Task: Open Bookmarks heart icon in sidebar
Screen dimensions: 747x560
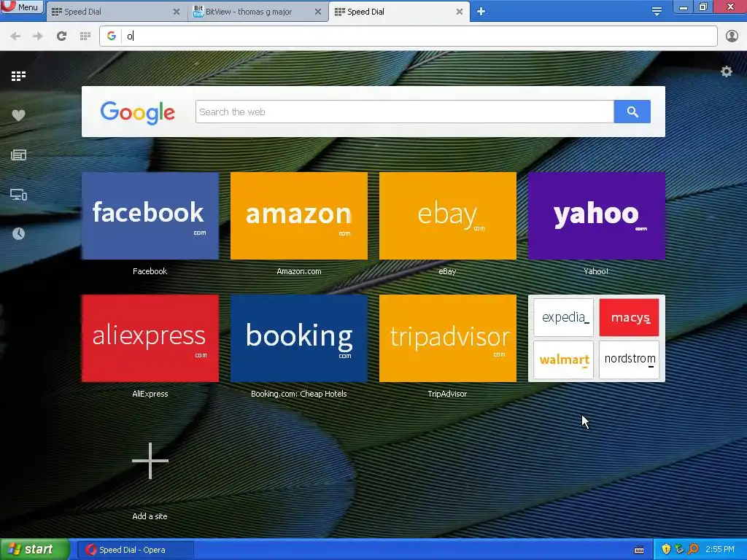Action: click(18, 115)
